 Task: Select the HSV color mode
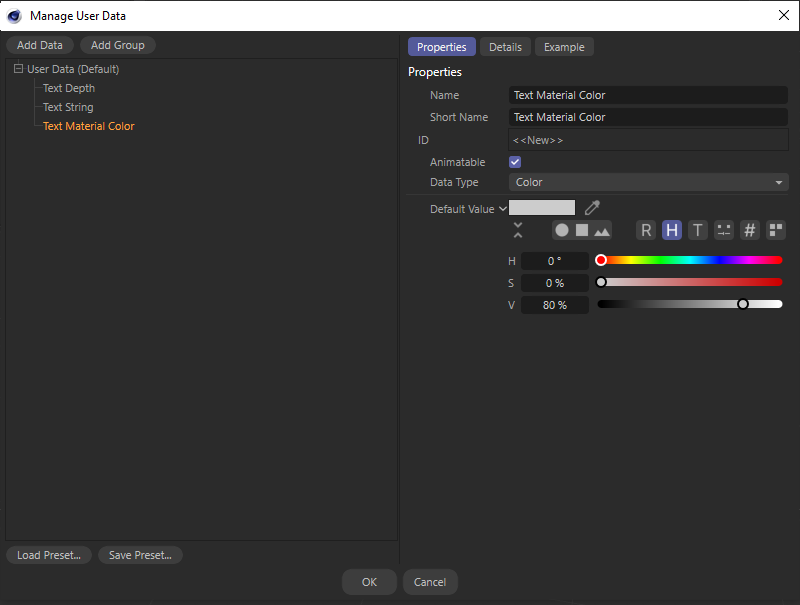pos(672,230)
